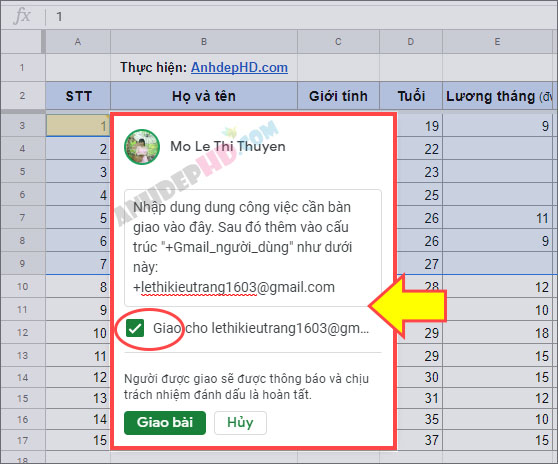Click the select-all corner box

pyautogui.click(x=22, y=42)
